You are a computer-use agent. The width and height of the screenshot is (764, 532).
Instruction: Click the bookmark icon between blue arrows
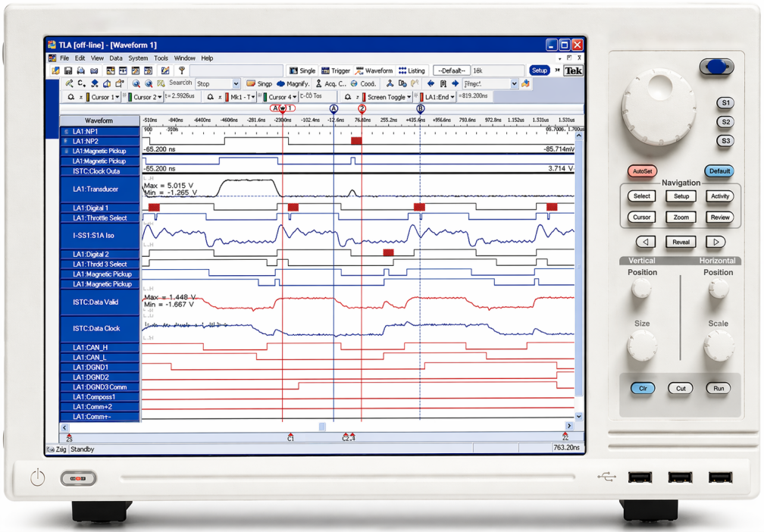[443, 83]
